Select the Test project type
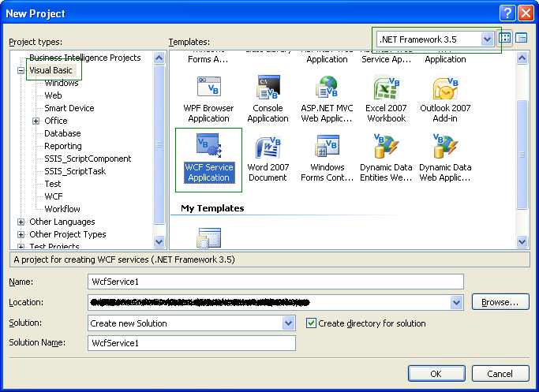Viewport: 539px width, 392px height. coord(53,184)
